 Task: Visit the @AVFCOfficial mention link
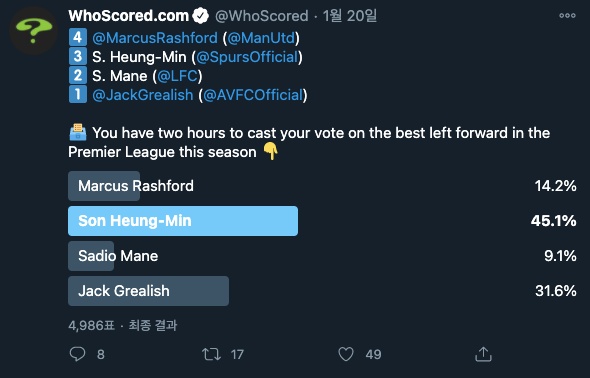click(x=253, y=95)
